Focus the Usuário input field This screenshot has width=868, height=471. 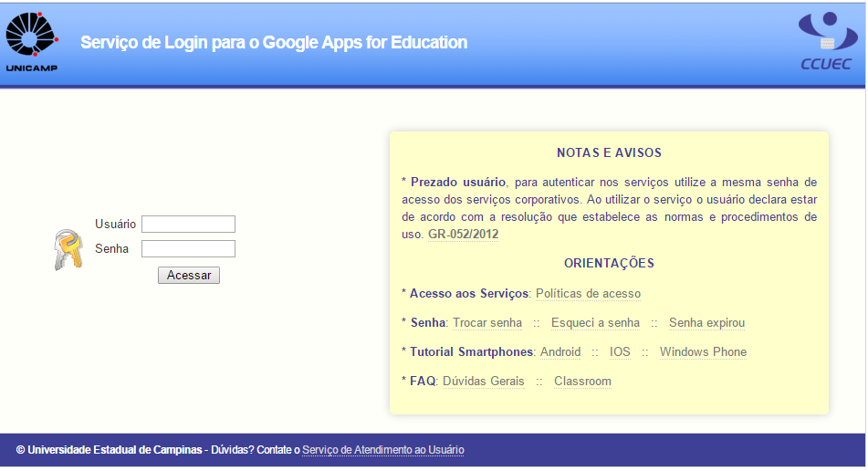click(x=188, y=225)
